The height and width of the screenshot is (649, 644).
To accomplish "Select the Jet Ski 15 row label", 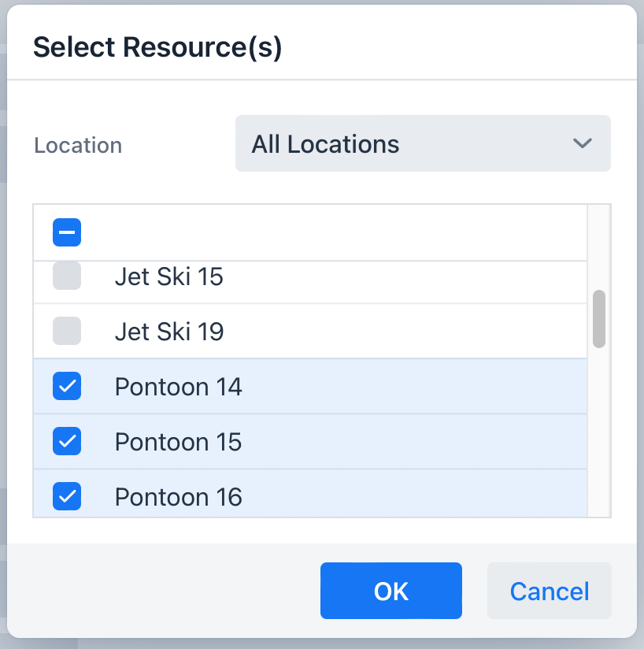I will tap(168, 276).
